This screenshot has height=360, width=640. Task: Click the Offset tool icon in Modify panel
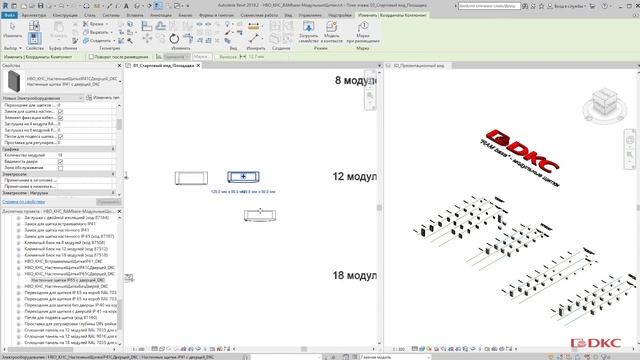coord(161,27)
